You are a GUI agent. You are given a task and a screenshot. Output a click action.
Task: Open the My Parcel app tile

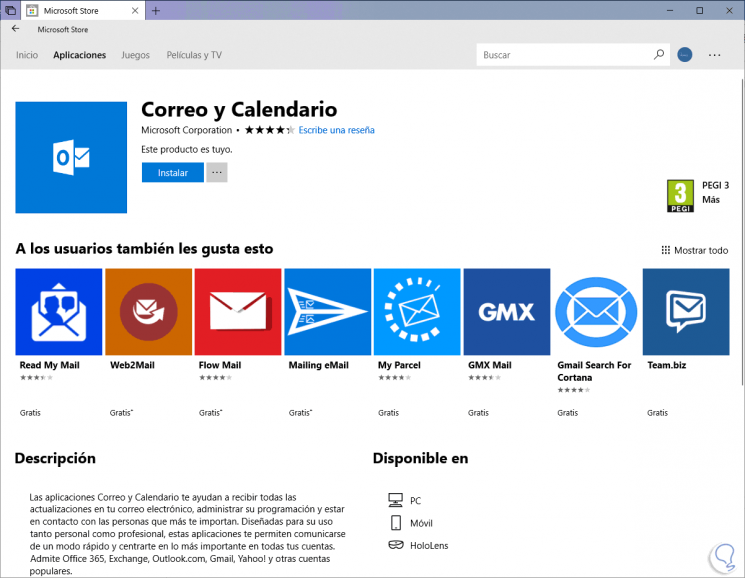pos(417,312)
